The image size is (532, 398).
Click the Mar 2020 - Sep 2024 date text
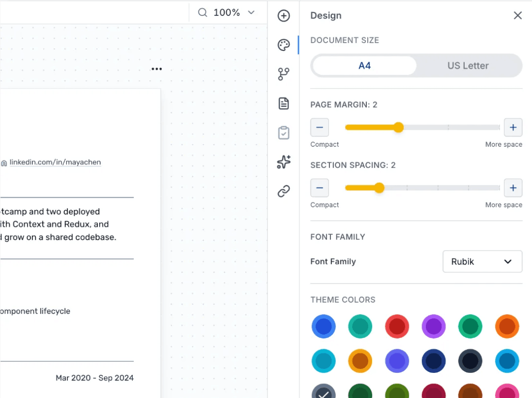[x=94, y=378]
